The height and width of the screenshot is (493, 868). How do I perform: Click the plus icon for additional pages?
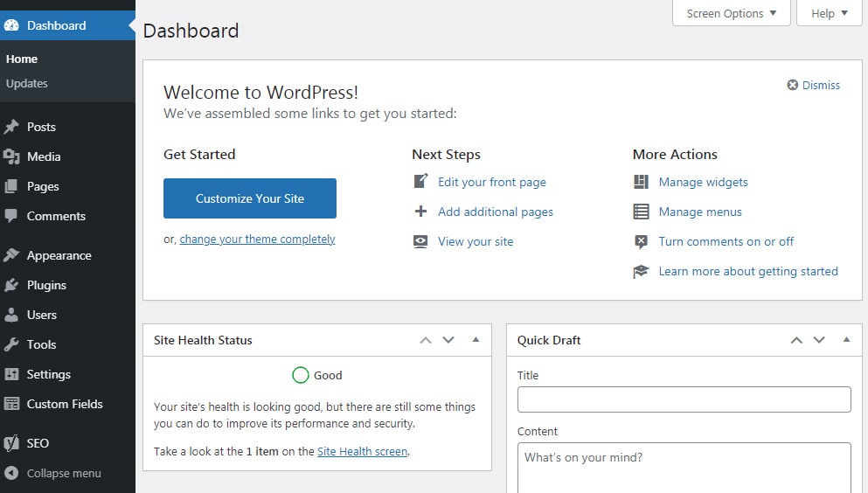click(x=420, y=212)
